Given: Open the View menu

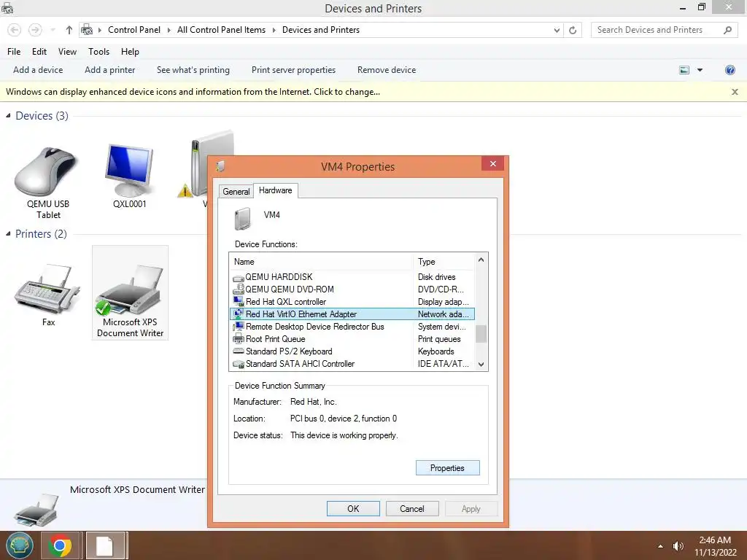Looking at the screenshot, I should [67, 52].
